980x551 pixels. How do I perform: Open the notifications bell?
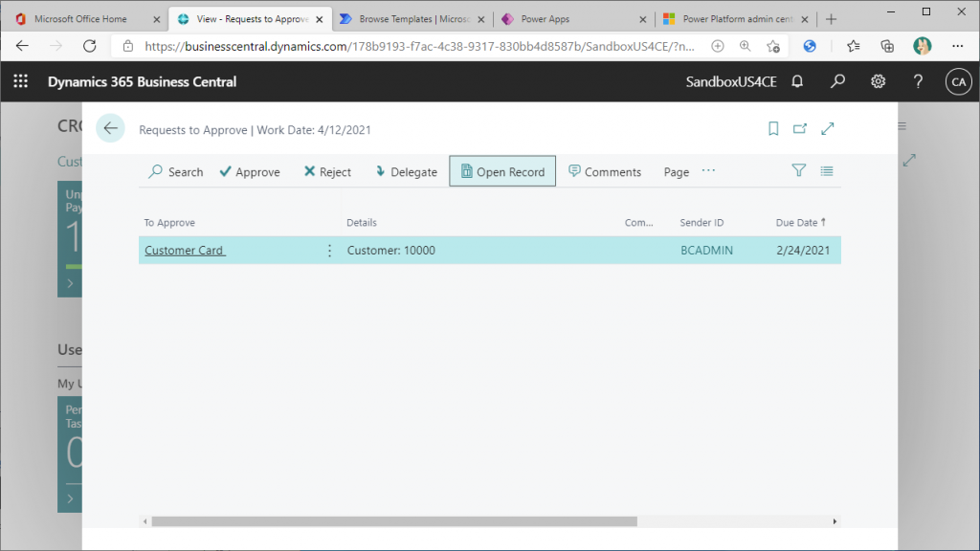(x=797, y=81)
